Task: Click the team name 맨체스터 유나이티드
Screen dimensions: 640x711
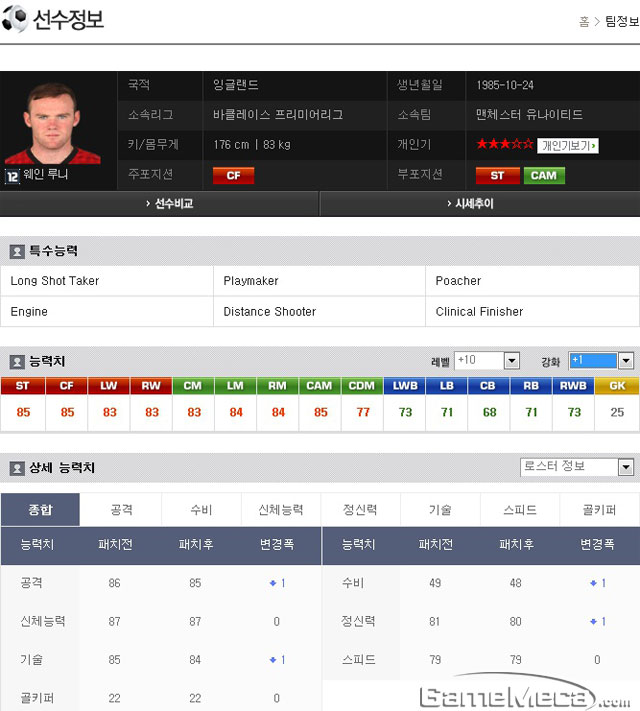Action: [529, 115]
